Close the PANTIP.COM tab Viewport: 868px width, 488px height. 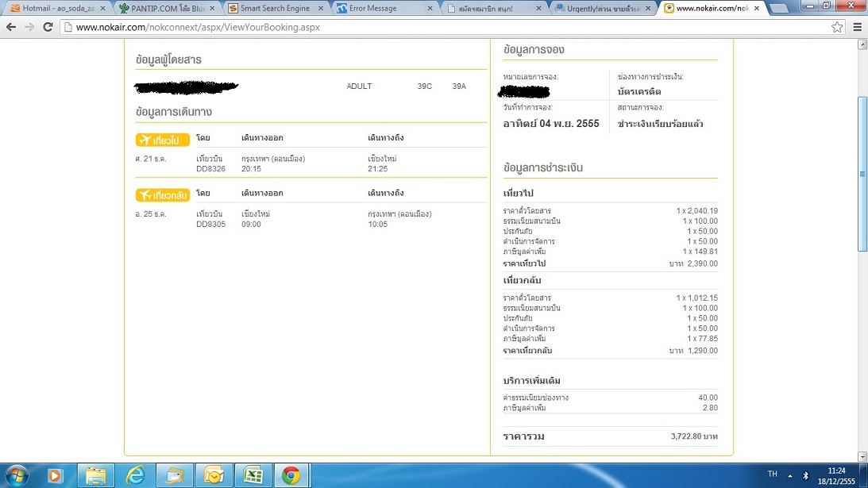(212, 8)
